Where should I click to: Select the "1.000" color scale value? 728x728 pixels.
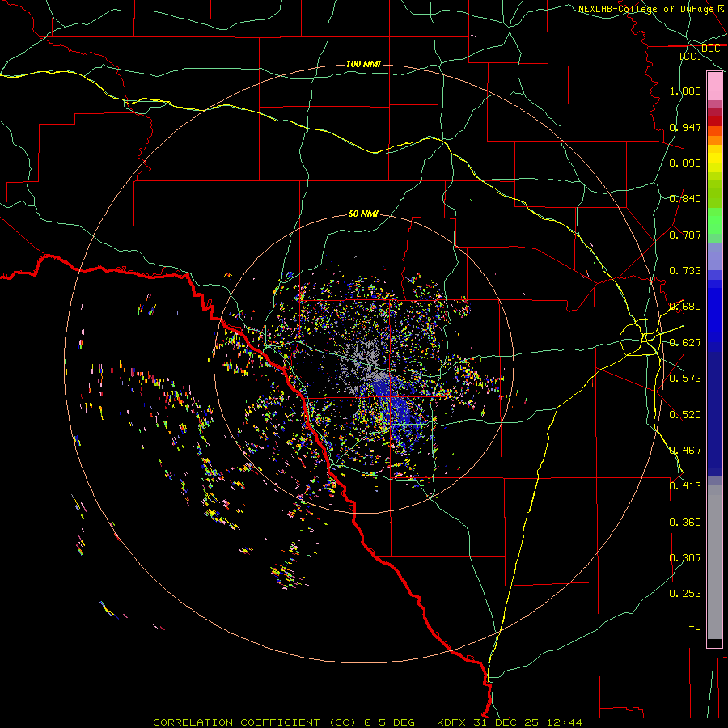[685, 91]
